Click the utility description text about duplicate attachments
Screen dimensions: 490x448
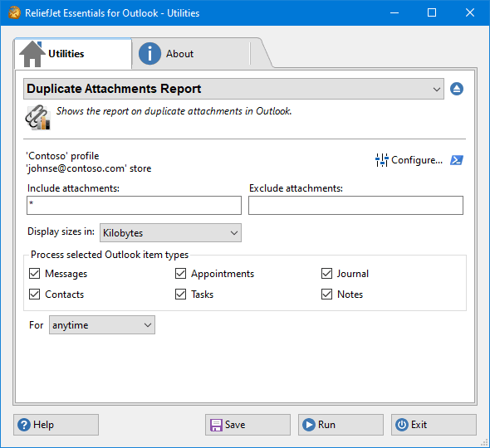[174, 111]
